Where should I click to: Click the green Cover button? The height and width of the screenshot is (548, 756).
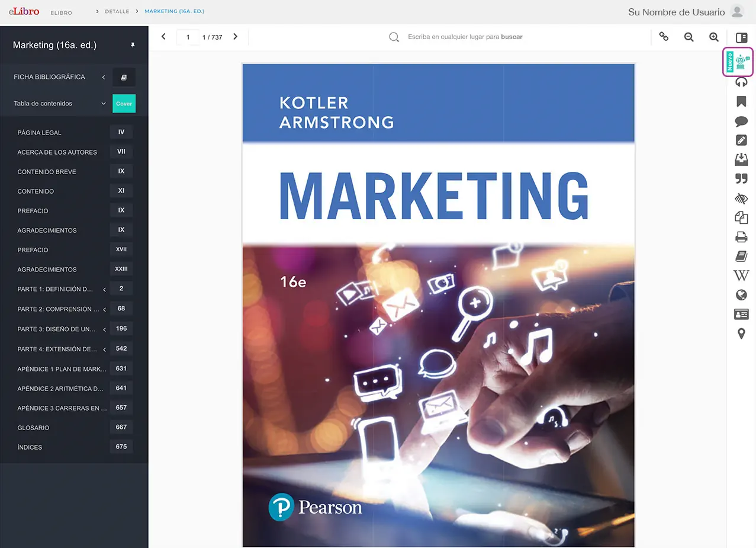124,104
